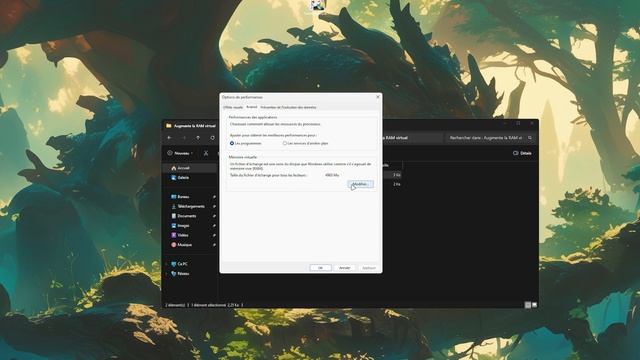Click the pin icon next to Téléchargements
Viewport: 640px width, 360px height.
coord(214,207)
